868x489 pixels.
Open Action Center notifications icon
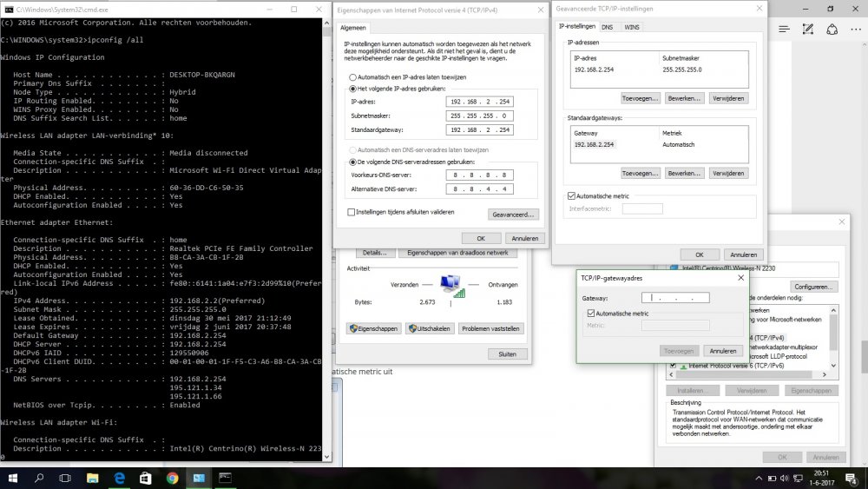[x=852, y=478]
